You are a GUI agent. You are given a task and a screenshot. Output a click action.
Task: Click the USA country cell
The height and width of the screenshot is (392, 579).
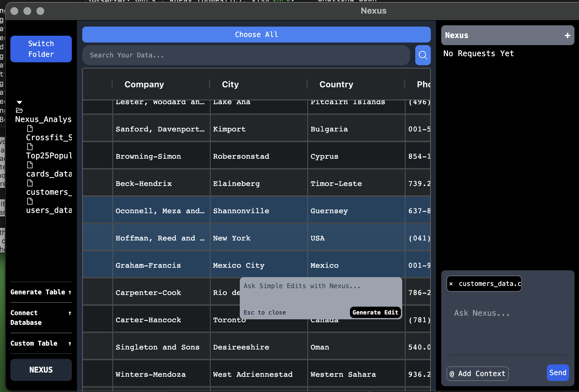pos(356,238)
